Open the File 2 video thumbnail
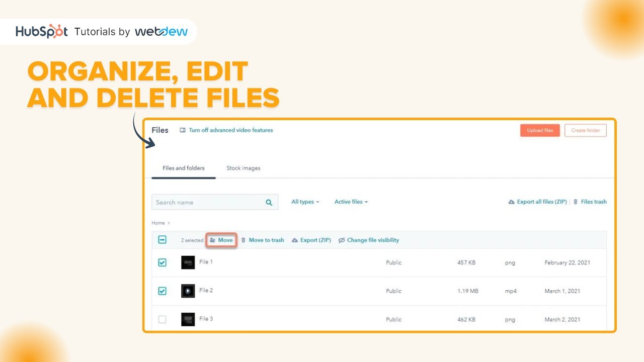 coord(188,291)
